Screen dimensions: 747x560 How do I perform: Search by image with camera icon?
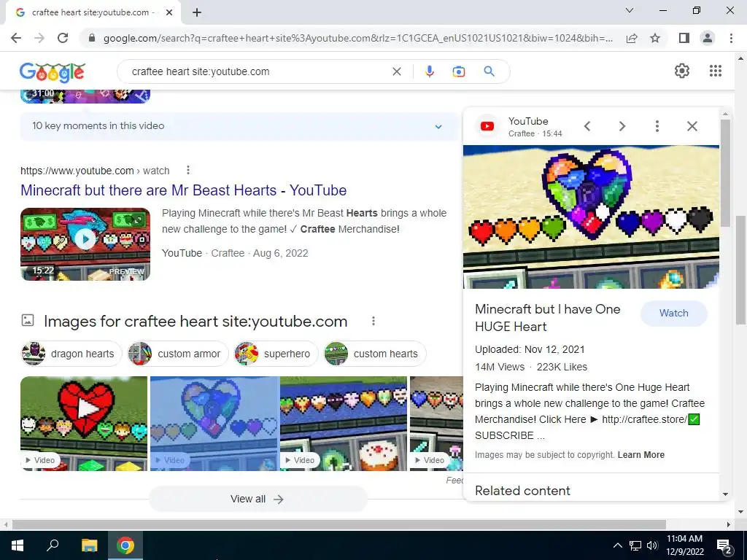[458, 71]
